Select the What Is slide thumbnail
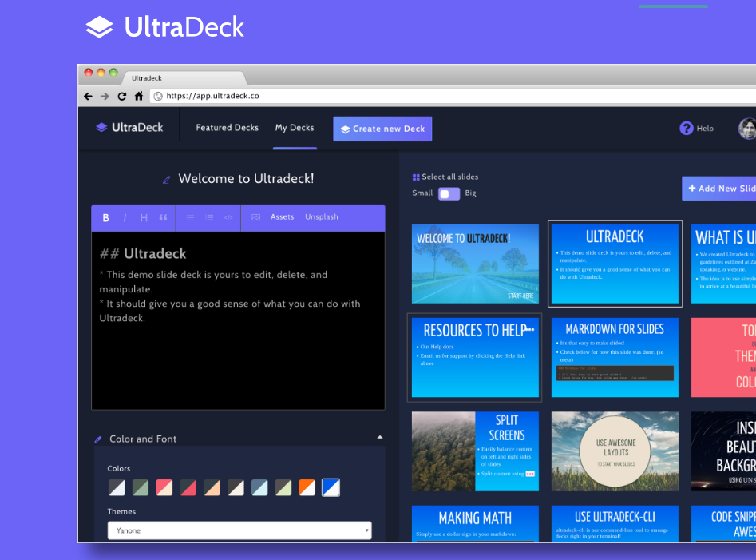Image resolution: width=756 pixels, height=560 pixels. tap(723, 264)
